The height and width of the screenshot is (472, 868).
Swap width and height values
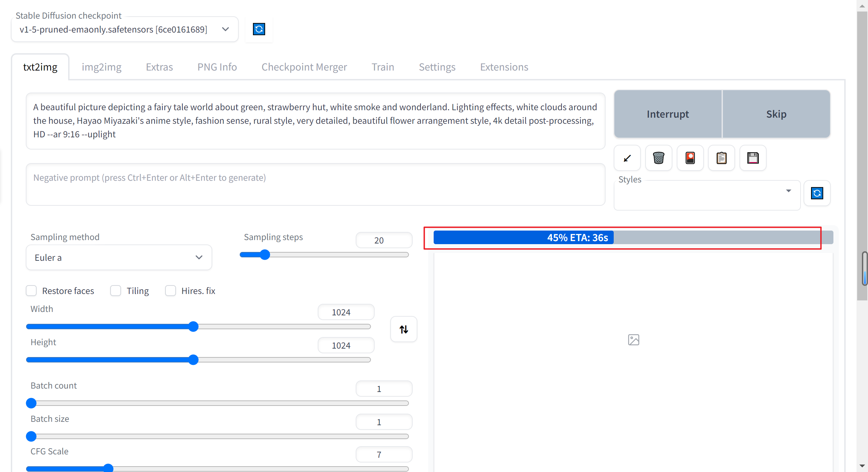[403, 329]
